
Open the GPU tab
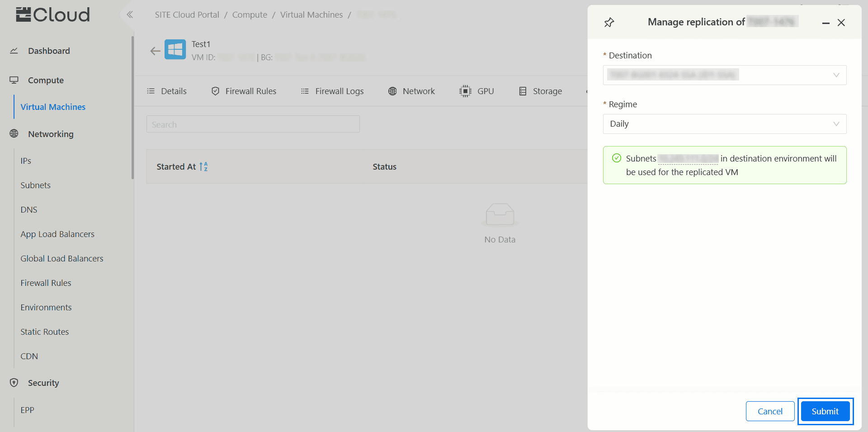coord(477,91)
